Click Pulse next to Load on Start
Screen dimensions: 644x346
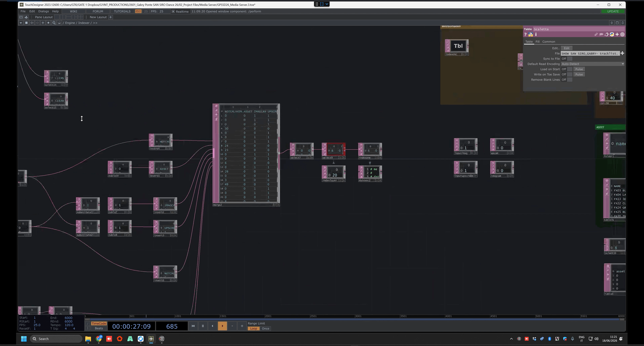579,69
